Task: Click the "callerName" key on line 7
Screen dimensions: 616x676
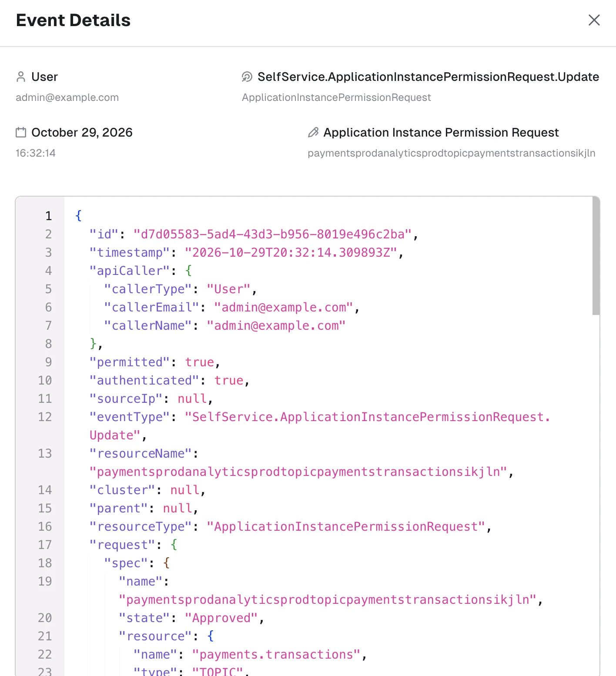Action: [x=148, y=326]
